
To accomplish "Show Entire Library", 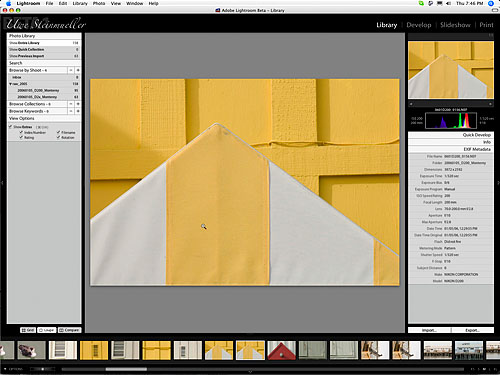I will [44, 43].
